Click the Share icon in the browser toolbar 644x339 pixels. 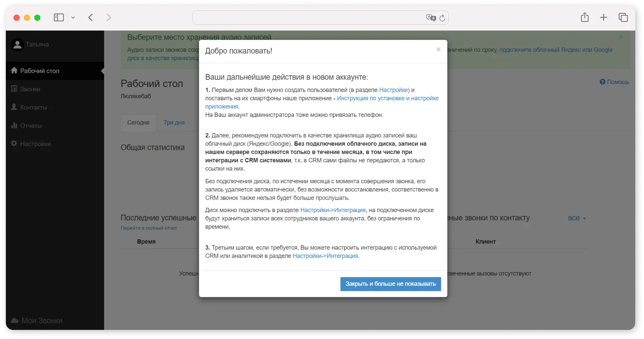tap(585, 17)
